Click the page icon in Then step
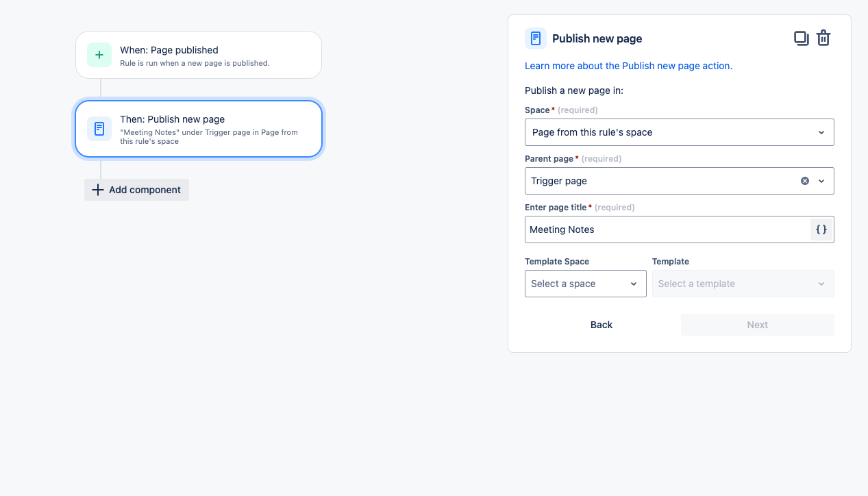Screen dimensions: 868x496 [99, 129]
